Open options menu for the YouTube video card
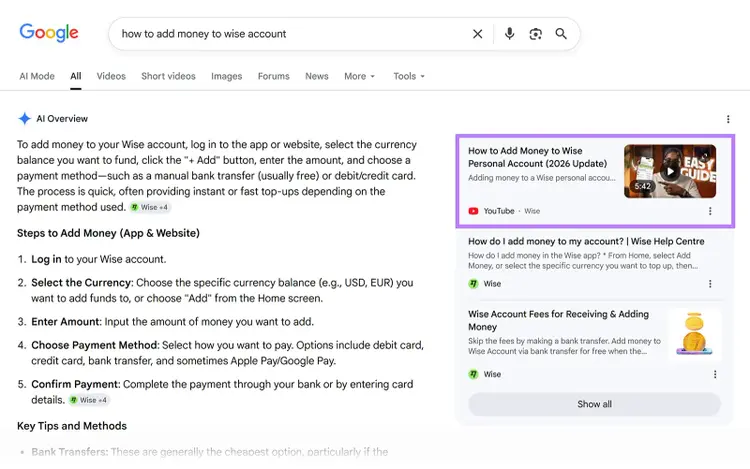 (x=710, y=211)
